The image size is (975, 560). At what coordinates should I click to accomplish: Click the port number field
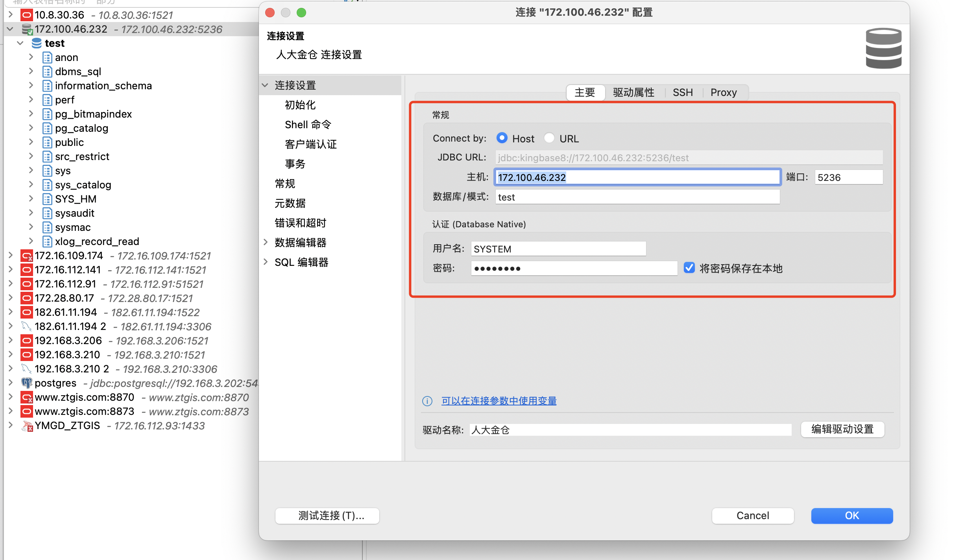pyautogui.click(x=848, y=177)
